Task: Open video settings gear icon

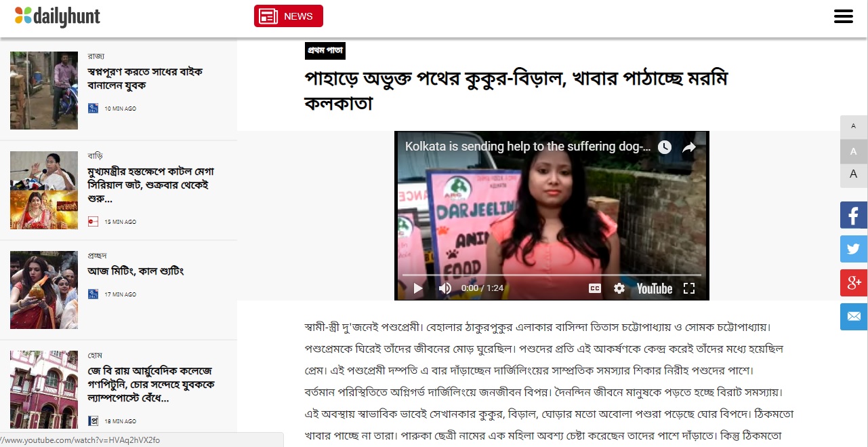Action: pyautogui.click(x=619, y=288)
